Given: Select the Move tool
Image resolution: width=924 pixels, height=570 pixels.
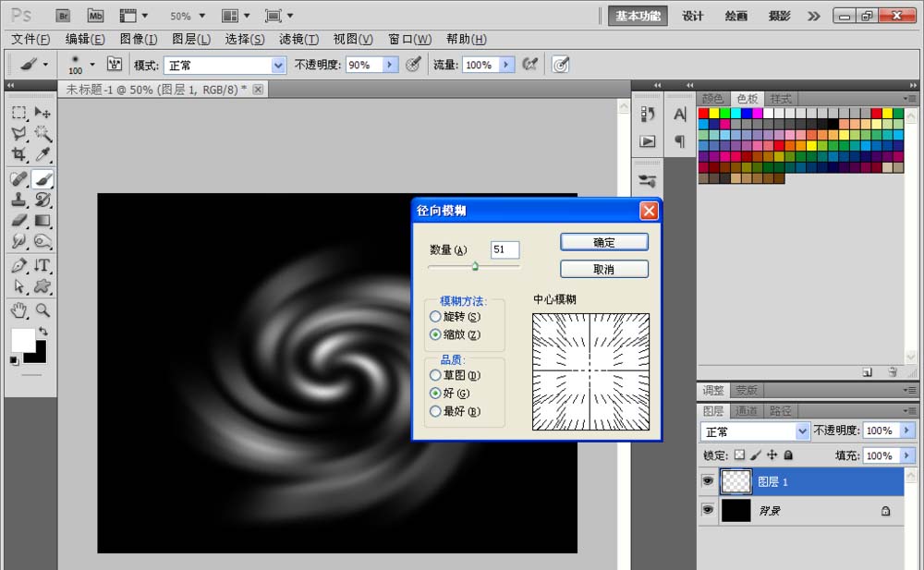Looking at the screenshot, I should point(43,113).
